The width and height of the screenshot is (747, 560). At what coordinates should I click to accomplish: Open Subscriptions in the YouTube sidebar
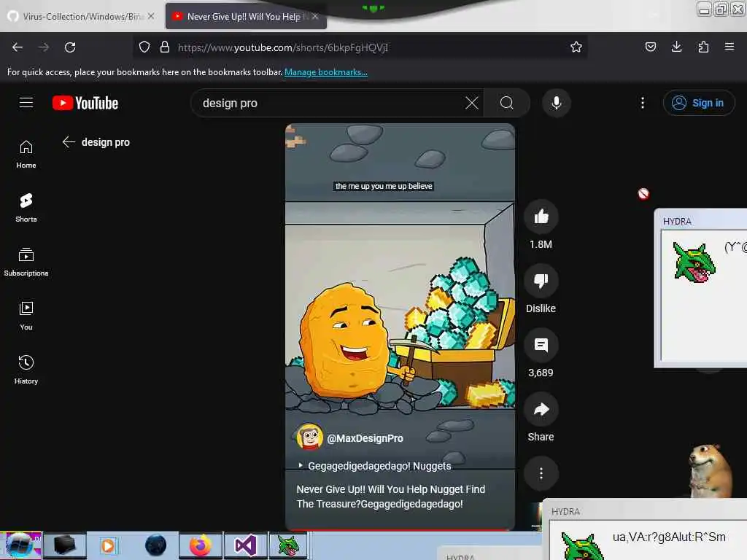[26, 262]
